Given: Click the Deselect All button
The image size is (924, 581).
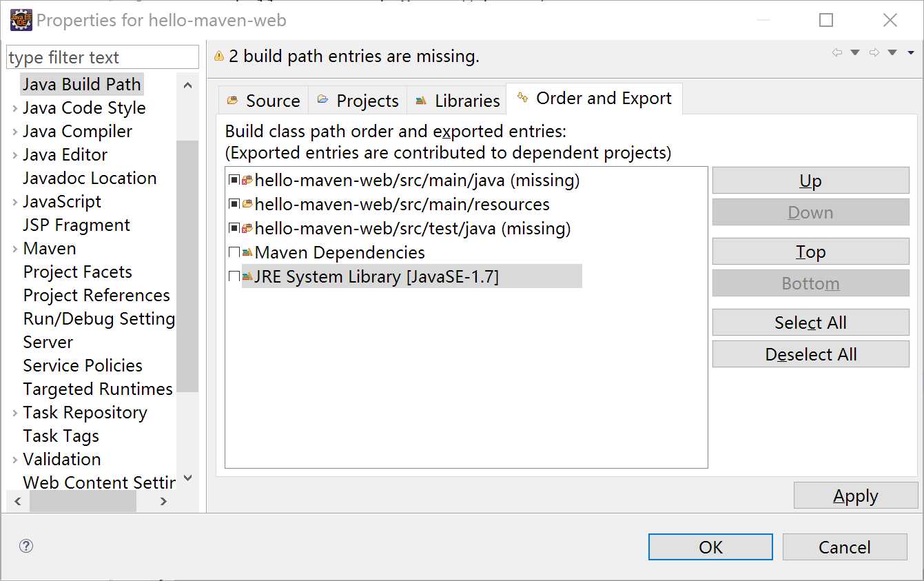Looking at the screenshot, I should [810, 354].
